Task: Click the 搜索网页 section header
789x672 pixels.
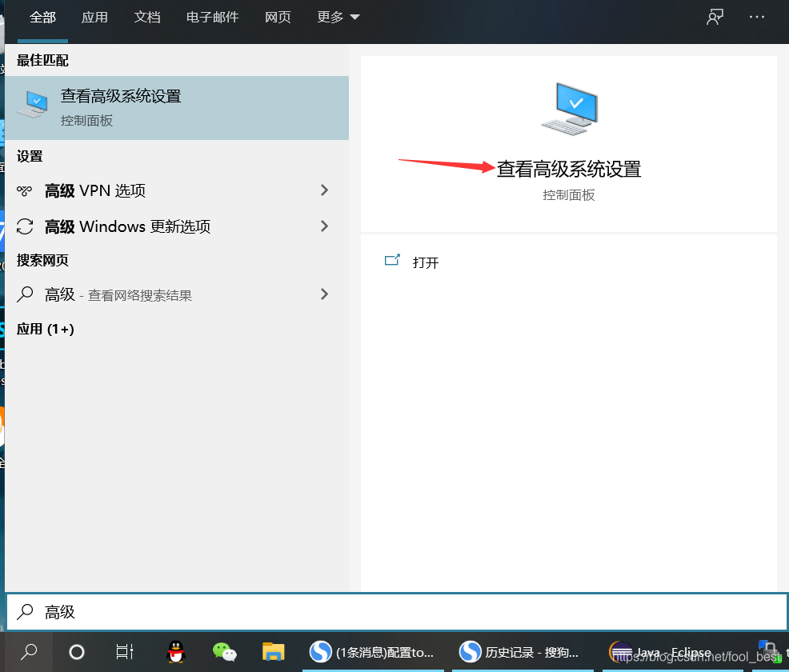Action: 42,260
